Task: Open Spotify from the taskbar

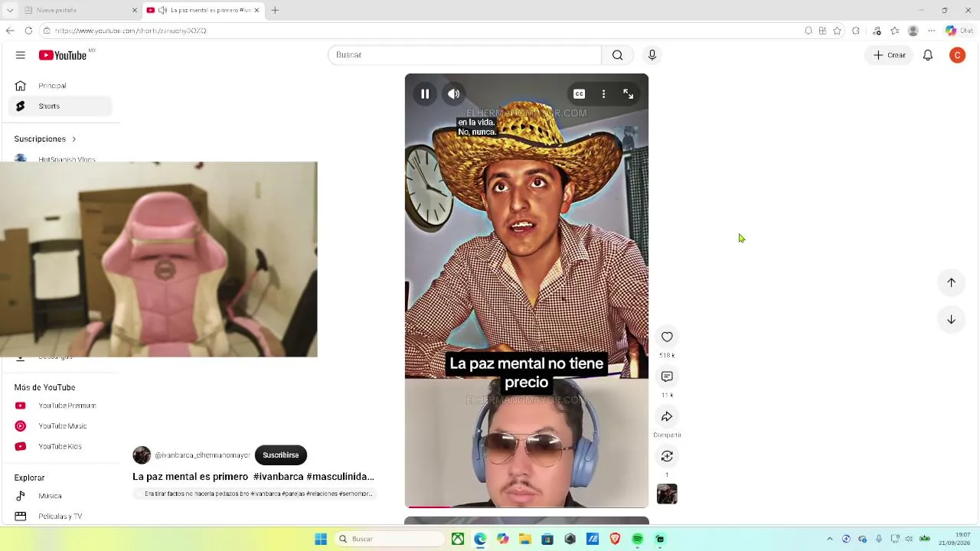Action: tap(637, 539)
